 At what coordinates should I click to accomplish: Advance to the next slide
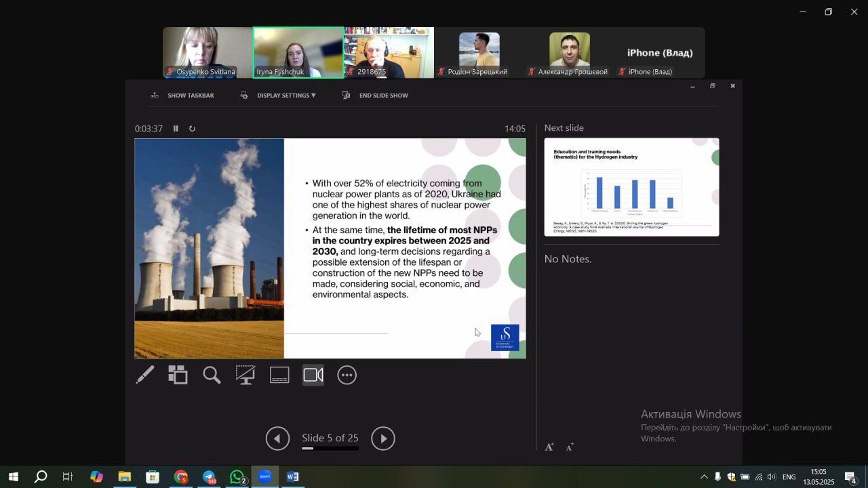tap(383, 439)
